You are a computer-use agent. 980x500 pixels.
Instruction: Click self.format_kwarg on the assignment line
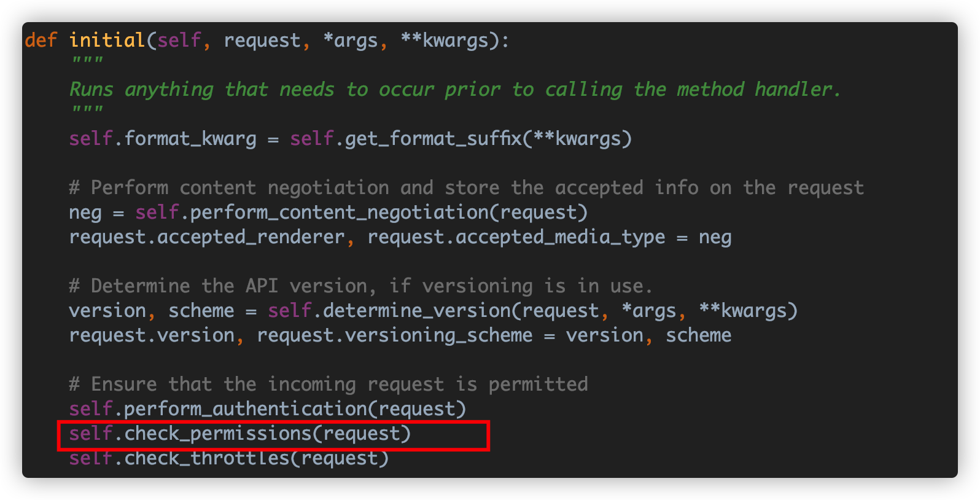coord(163,139)
